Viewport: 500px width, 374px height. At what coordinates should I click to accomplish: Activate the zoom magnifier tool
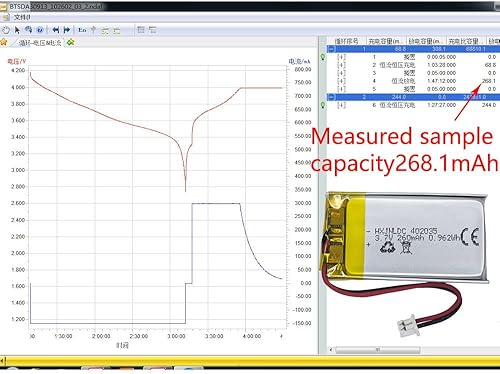(x=29, y=30)
